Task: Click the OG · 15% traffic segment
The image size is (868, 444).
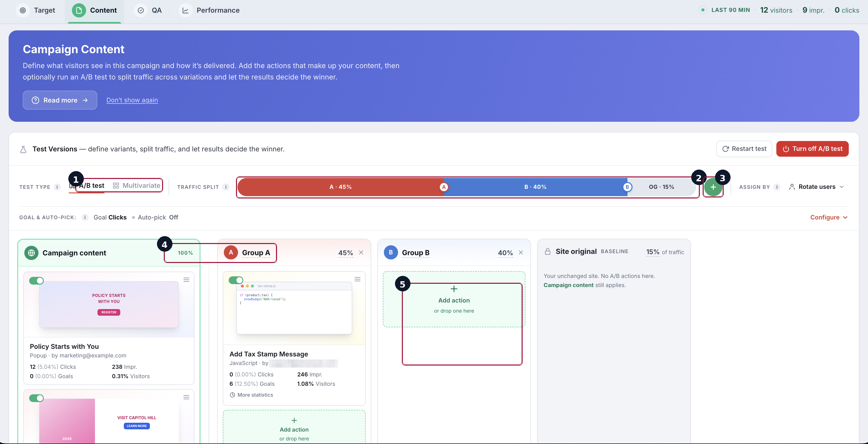Action: pos(661,187)
